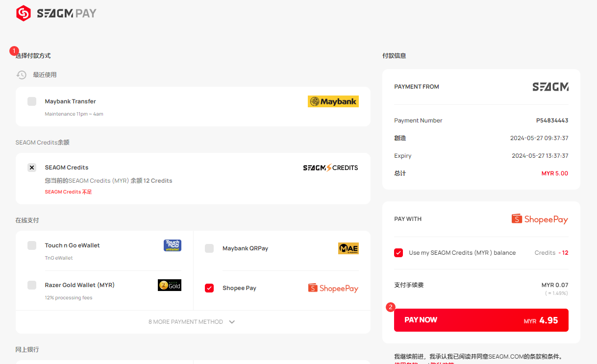597x364 pixels.
Task: Select the Maybank QRPay checkbox
Action: point(209,248)
